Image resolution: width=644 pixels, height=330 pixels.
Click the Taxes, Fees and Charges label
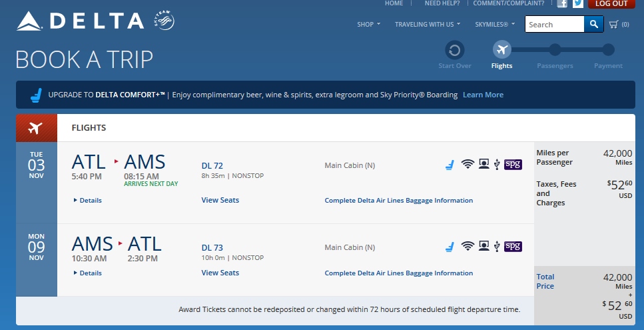556,193
